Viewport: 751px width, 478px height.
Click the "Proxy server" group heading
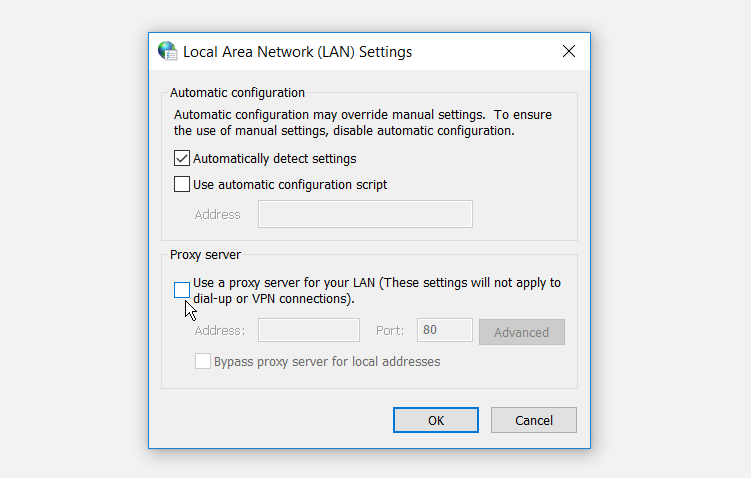coord(205,254)
